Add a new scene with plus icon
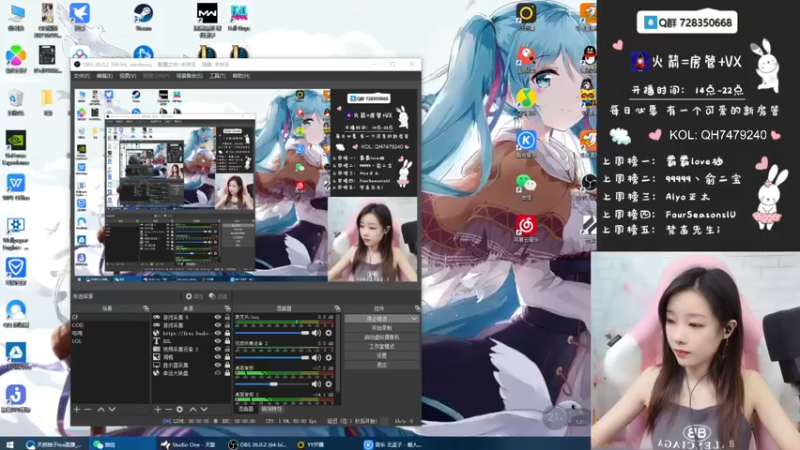 (77, 409)
